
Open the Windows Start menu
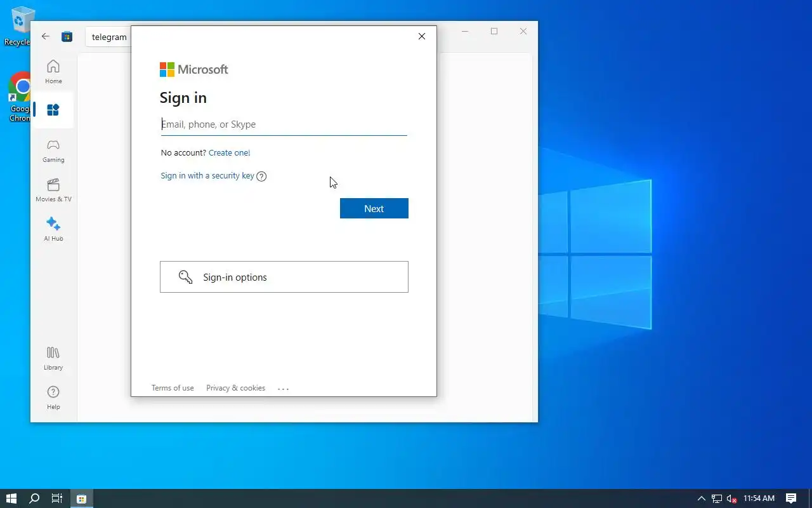pyautogui.click(x=11, y=498)
